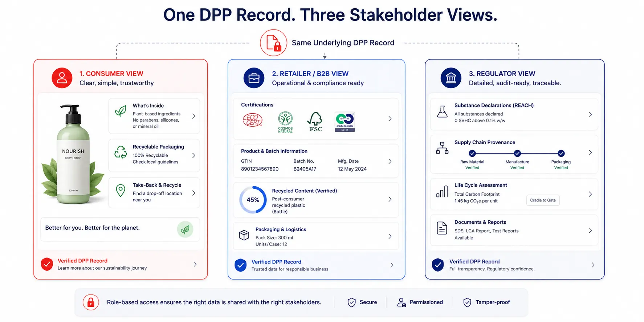This screenshot has width=644, height=322.
Task: Click the Permissioned user-lock icon
Action: tap(402, 302)
